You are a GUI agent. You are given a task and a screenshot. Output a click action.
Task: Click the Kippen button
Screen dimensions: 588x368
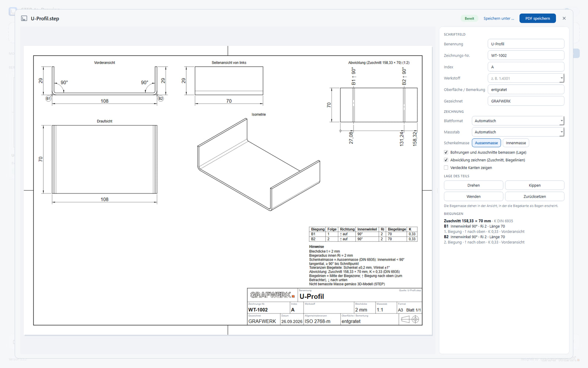coord(534,185)
